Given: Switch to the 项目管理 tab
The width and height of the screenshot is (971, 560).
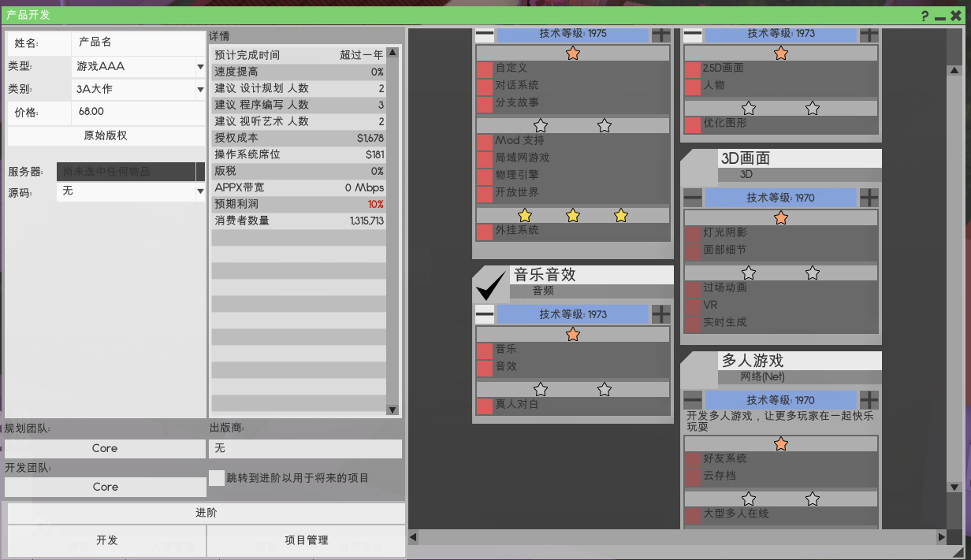Looking at the screenshot, I should pyautogui.click(x=306, y=540).
